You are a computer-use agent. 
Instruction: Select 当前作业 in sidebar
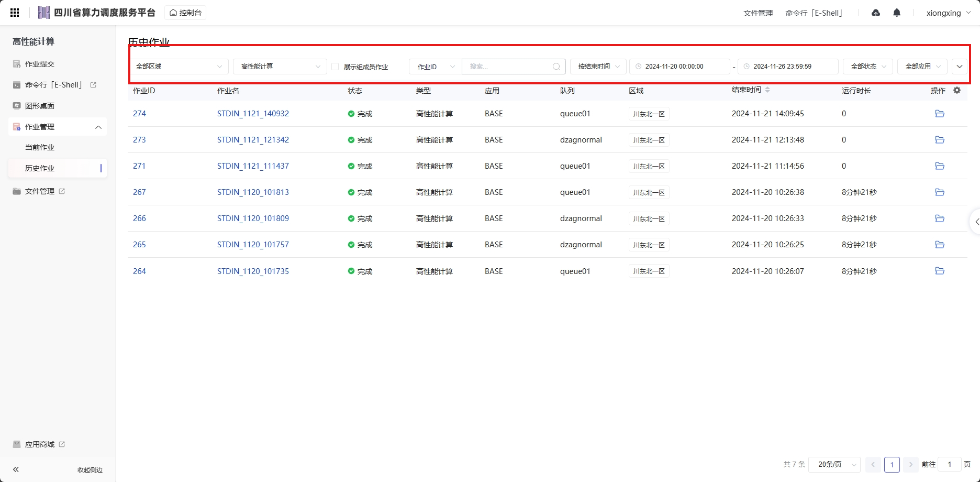pyautogui.click(x=40, y=147)
